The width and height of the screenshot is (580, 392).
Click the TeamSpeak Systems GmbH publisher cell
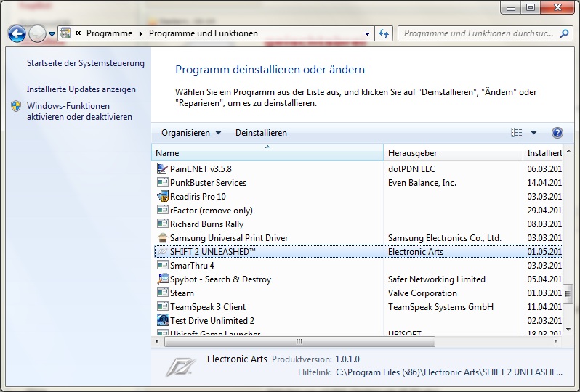click(440, 306)
